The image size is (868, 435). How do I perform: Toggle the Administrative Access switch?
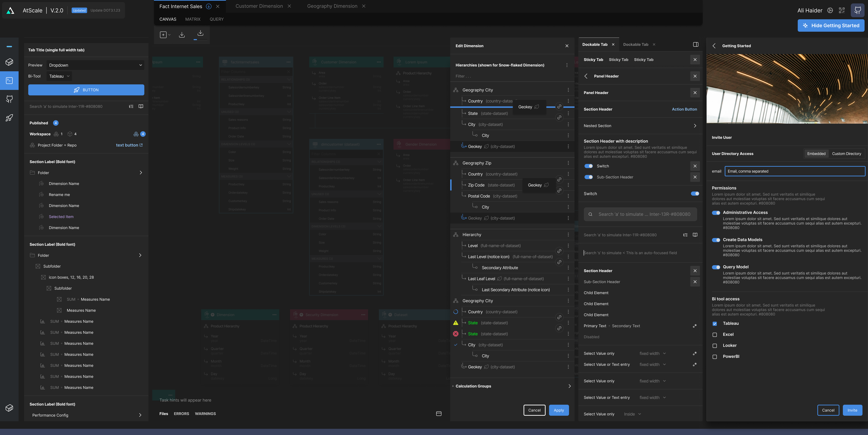pos(716,213)
